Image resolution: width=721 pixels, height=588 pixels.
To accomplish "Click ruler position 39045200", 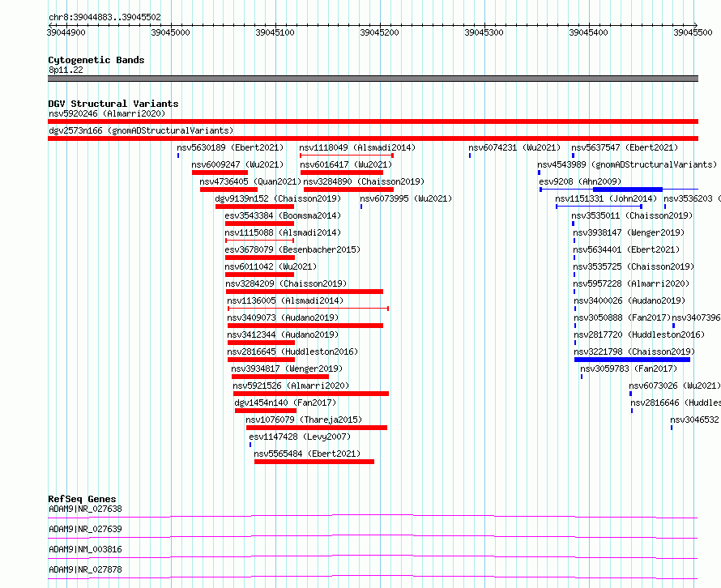I will point(379,32).
